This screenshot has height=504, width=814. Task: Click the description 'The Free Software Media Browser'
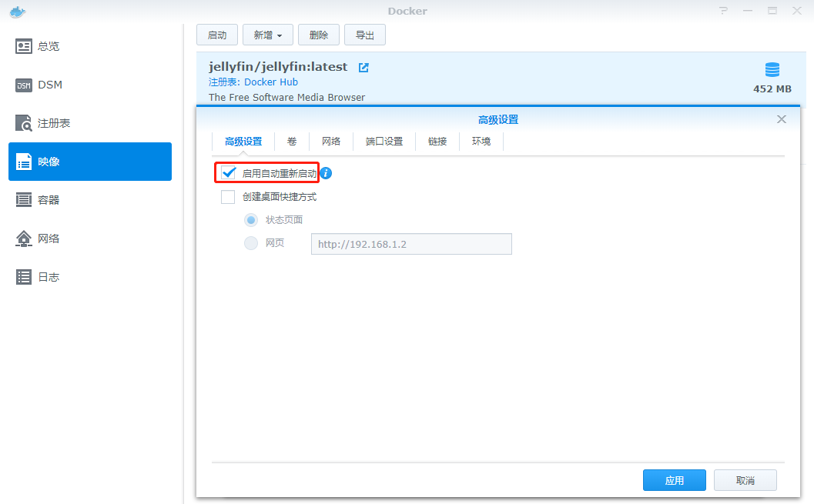coord(286,98)
